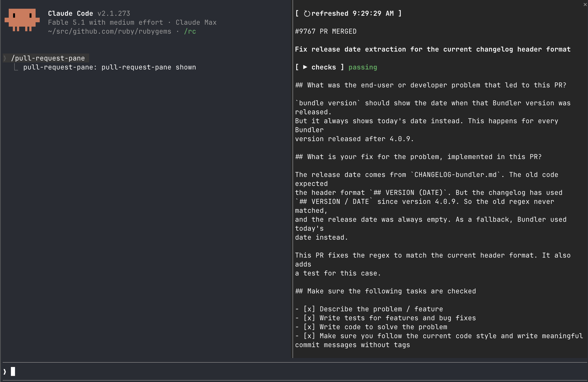Click the prompt chevron at the input line
Image resolution: width=588 pixels, height=382 pixels.
(5, 372)
